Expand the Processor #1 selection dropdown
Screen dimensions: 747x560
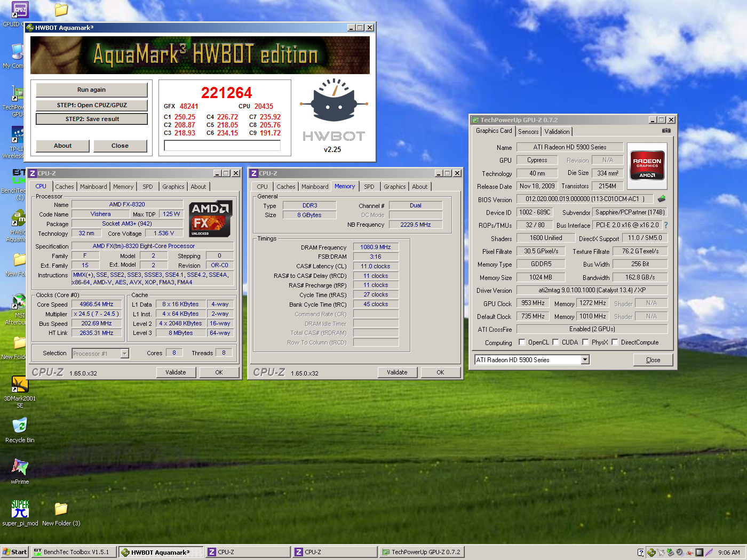tap(124, 354)
